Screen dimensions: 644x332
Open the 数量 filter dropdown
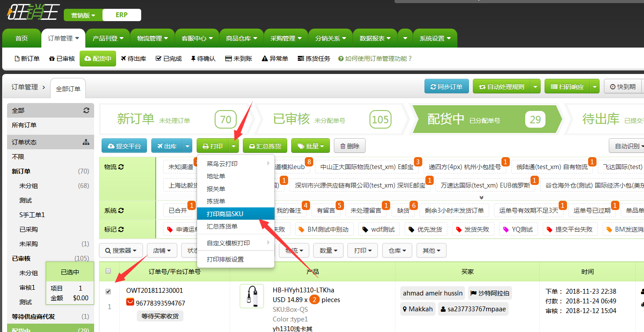point(329,251)
